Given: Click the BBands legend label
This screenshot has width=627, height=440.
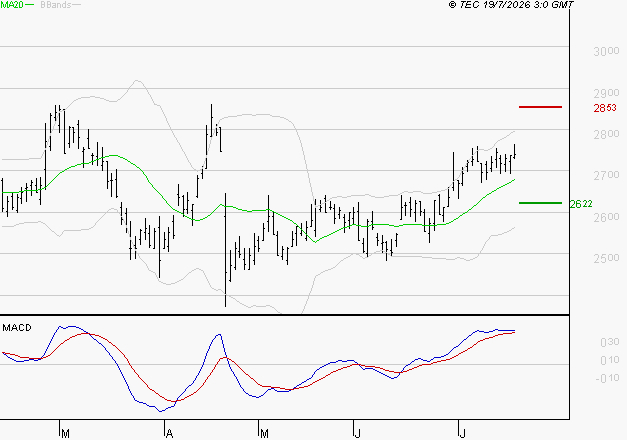Looking at the screenshot, I should [56, 4].
